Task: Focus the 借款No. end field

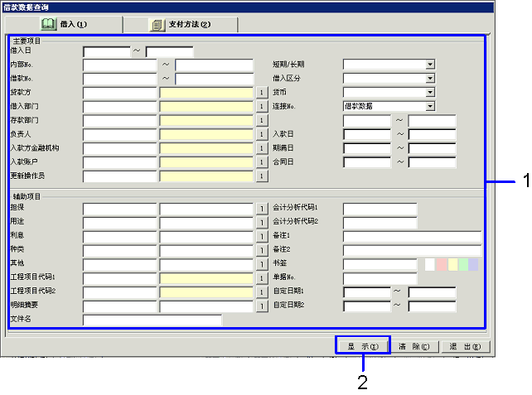Action: 214,79
